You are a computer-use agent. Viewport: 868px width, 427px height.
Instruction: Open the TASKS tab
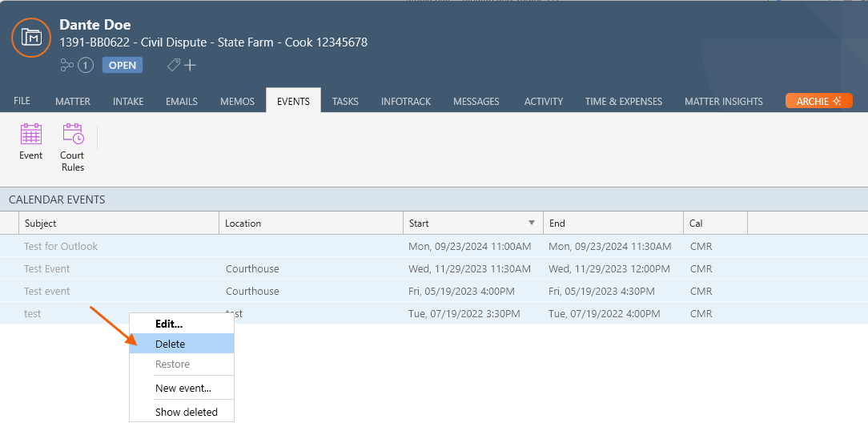point(345,102)
